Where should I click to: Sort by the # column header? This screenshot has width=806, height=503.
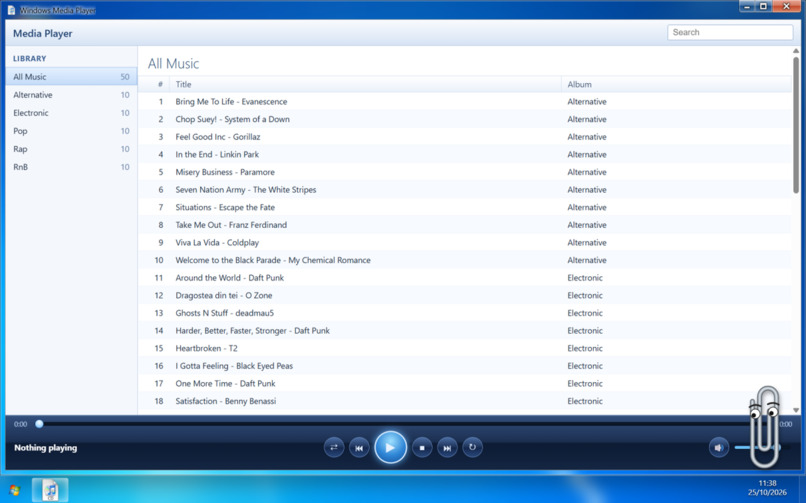pyautogui.click(x=155, y=84)
